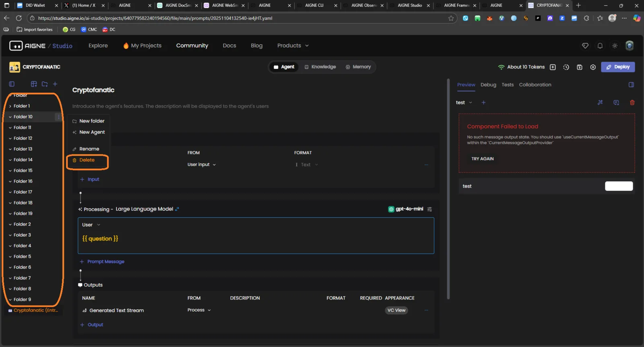Open the Process FROM dropdown in Outputs

[199, 310]
